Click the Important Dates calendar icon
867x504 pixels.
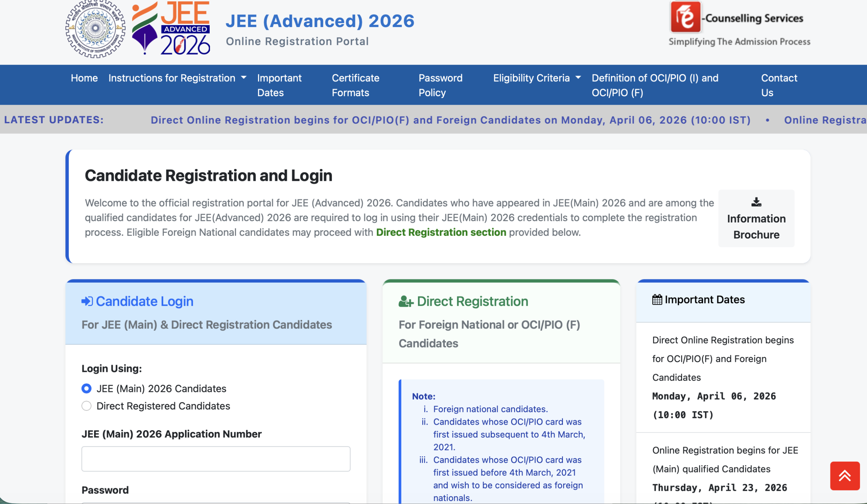(x=657, y=300)
